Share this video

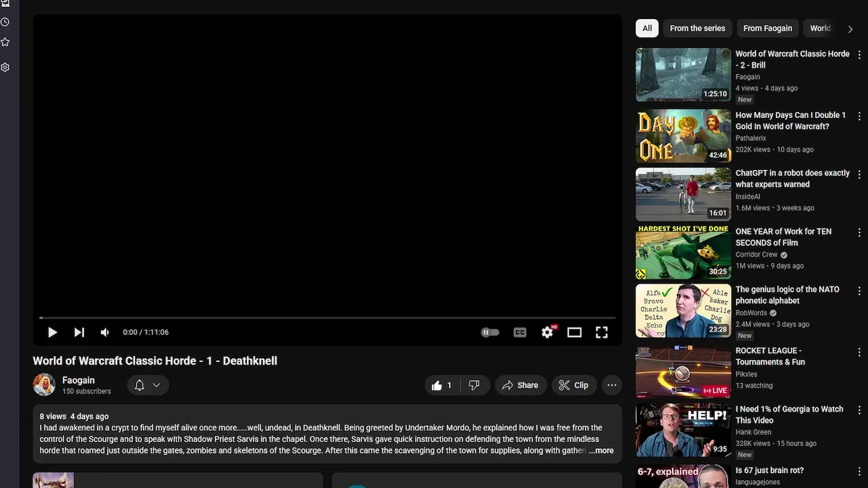click(520, 385)
